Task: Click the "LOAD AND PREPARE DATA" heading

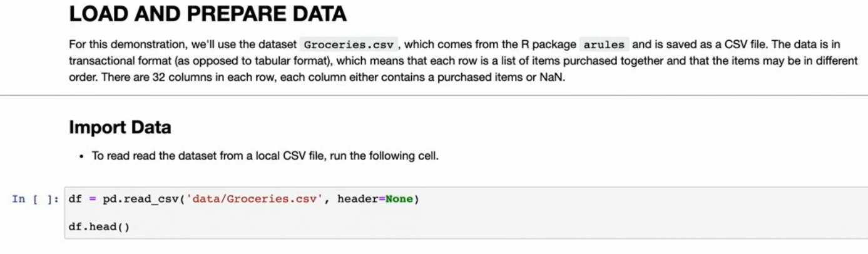Action: 207,14
